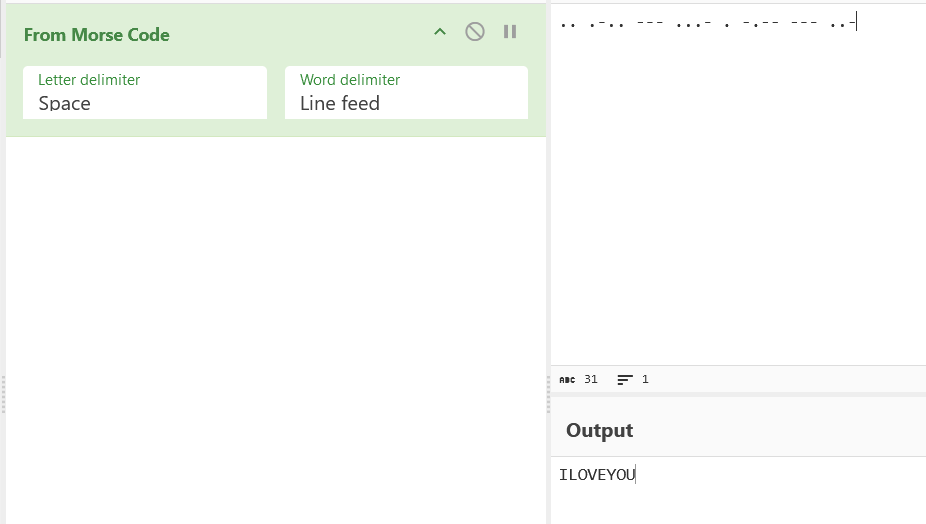
Task: Click the ILOVEYOU output text
Action: tap(597, 475)
